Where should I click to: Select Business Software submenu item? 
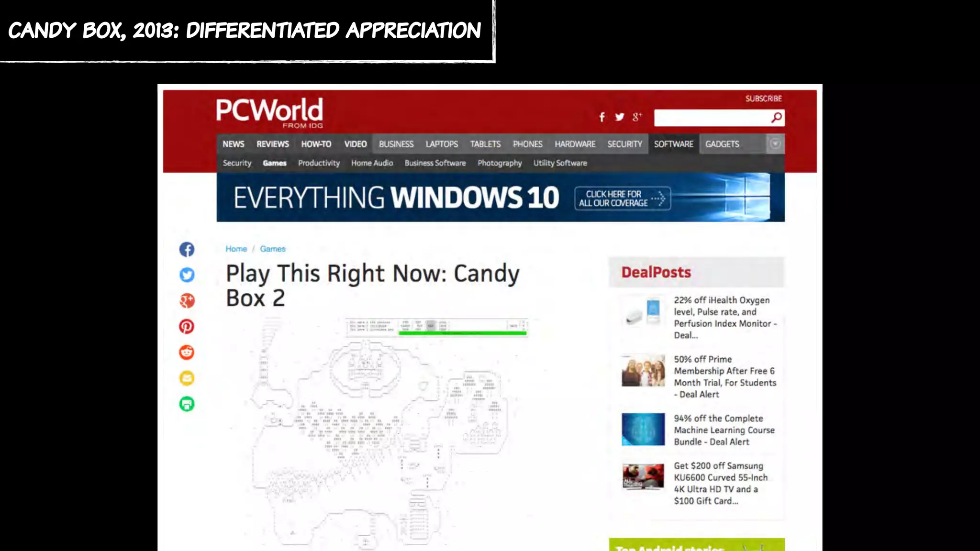(x=435, y=163)
